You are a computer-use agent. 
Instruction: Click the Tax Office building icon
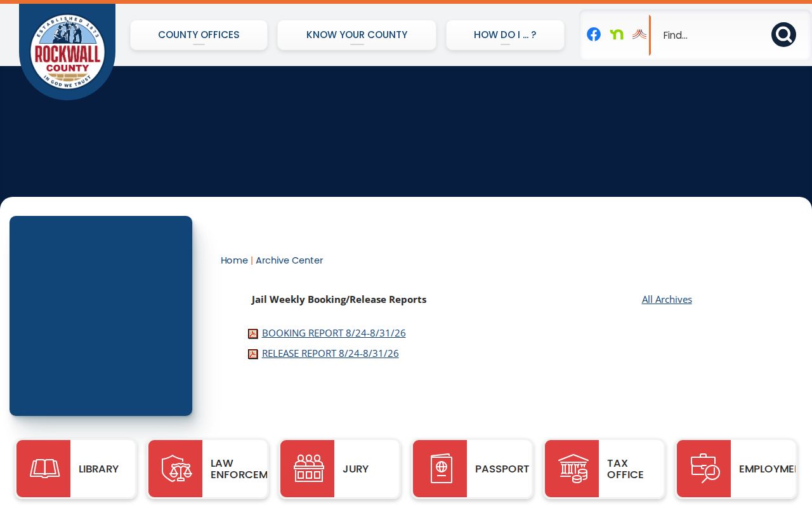click(x=572, y=469)
